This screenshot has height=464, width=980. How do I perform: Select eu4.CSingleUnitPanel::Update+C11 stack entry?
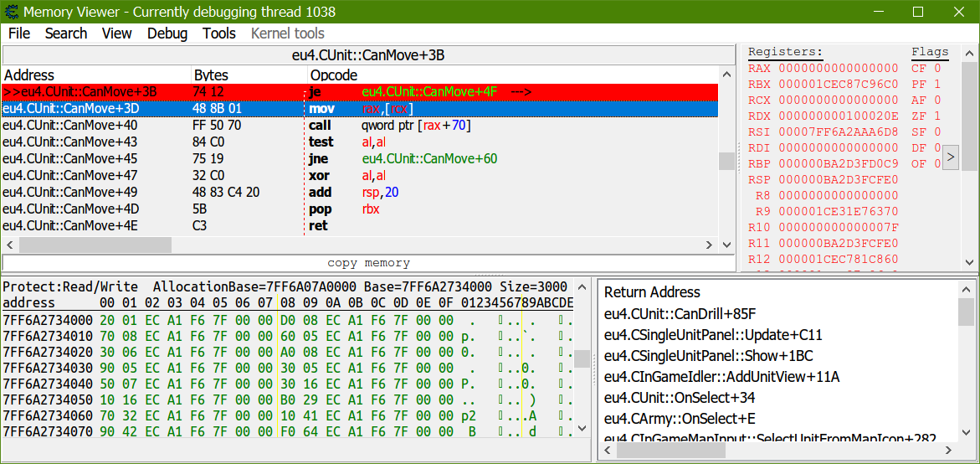(x=713, y=334)
